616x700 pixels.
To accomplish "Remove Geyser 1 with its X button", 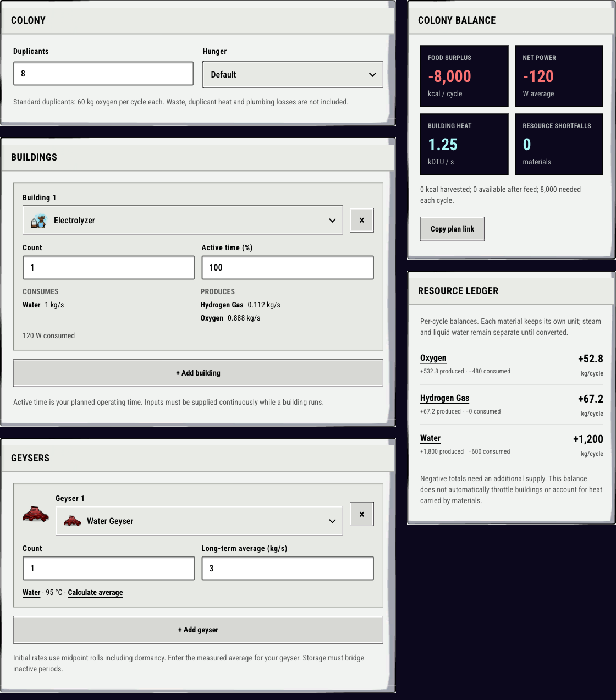I will [362, 514].
